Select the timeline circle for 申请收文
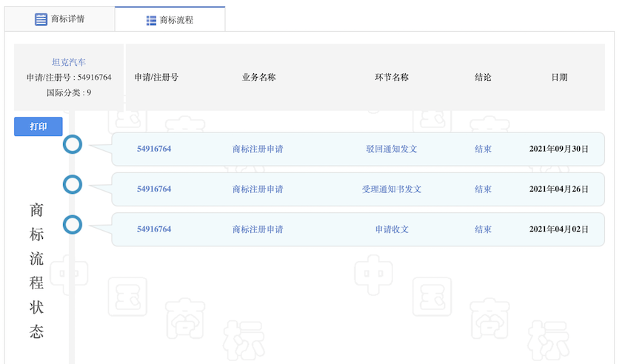This screenshot has width=622, height=364. 72,223
